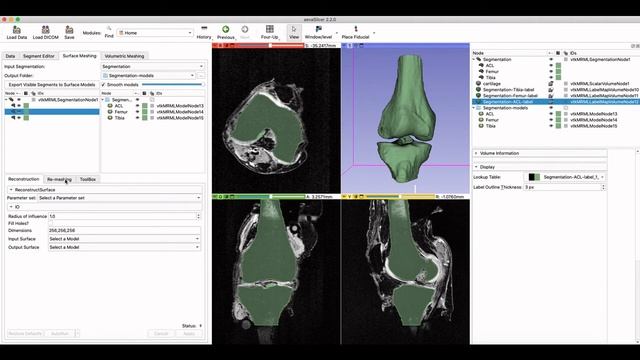Click the Dimensions input field
The image size is (640, 360).
(x=124, y=230)
